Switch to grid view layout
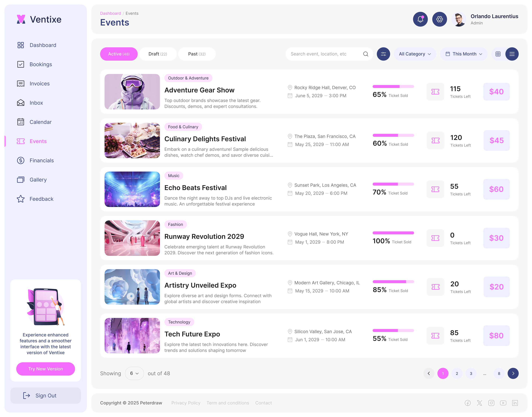This screenshot has width=532, height=417. (x=498, y=54)
